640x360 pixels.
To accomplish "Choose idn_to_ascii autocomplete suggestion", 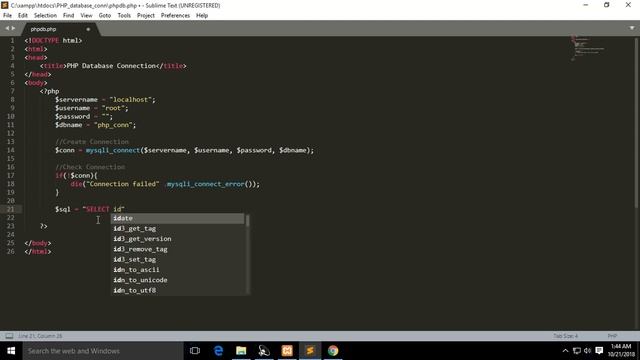I will click(x=178, y=270).
